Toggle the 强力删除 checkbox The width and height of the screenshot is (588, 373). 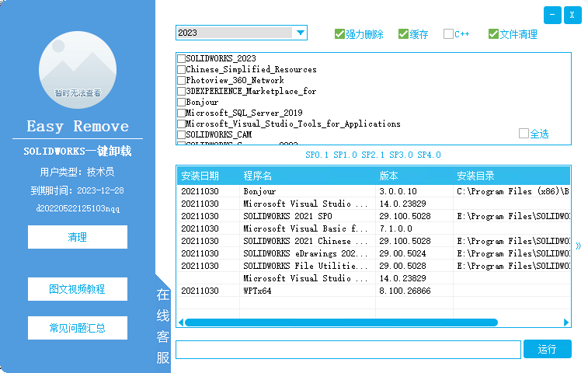coord(339,34)
